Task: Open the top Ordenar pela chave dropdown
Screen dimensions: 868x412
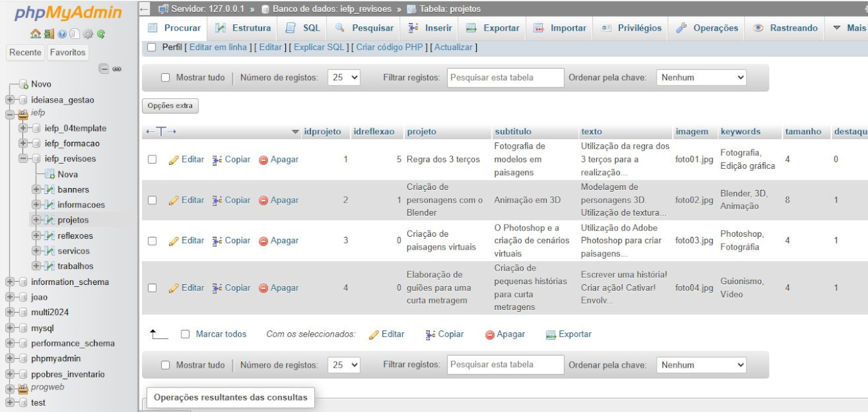Action: click(x=703, y=78)
